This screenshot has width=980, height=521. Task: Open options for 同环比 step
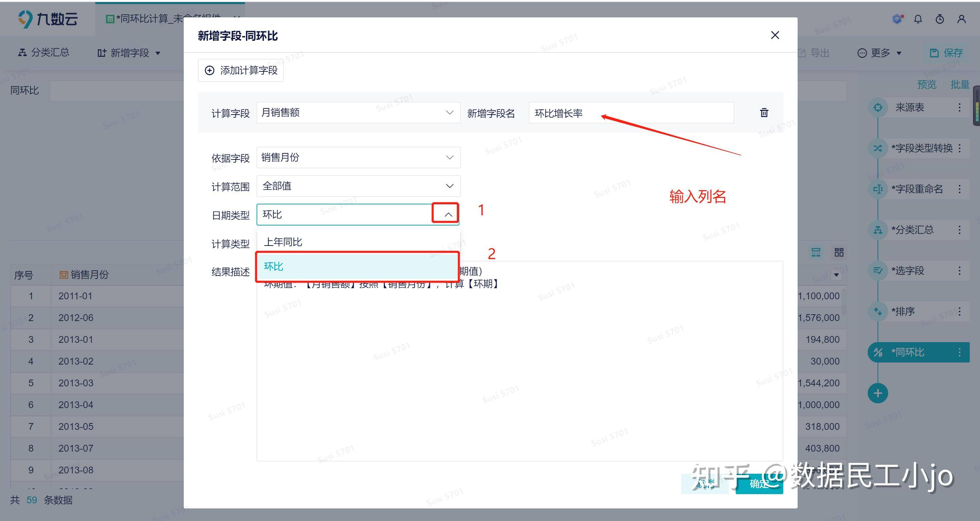click(960, 352)
